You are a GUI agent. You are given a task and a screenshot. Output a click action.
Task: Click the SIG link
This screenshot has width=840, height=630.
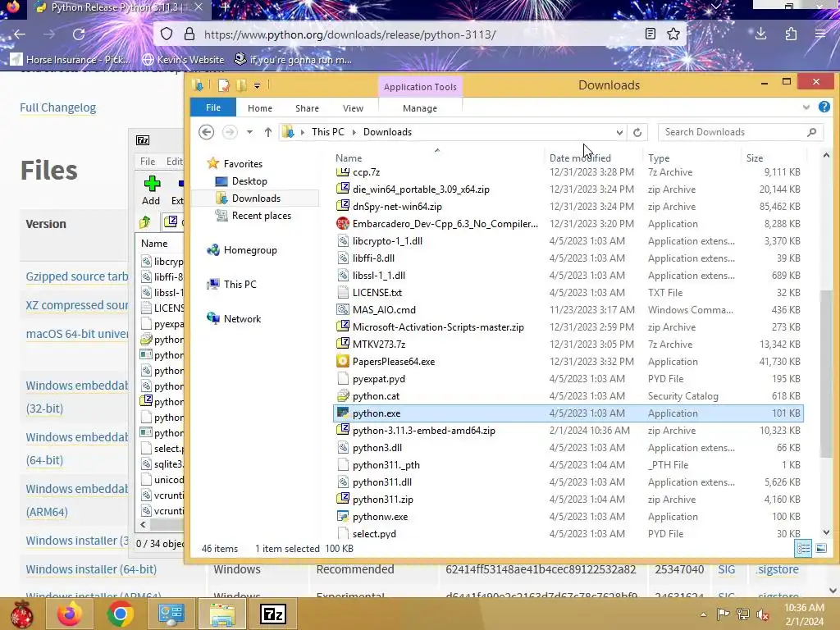click(x=727, y=569)
